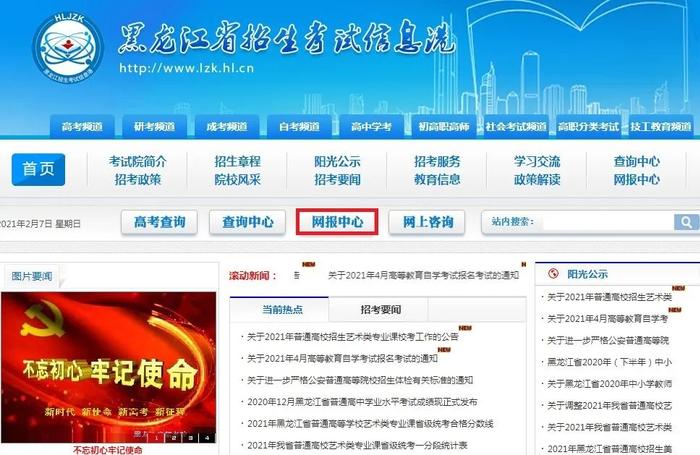Open 技工教育频道 channel tab
This screenshot has height=455, width=700.
(x=661, y=127)
